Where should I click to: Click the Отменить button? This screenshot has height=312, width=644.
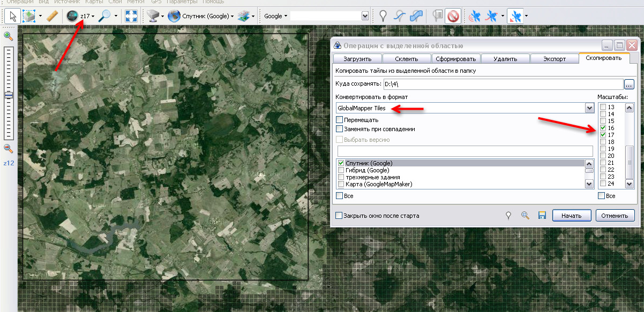point(615,216)
